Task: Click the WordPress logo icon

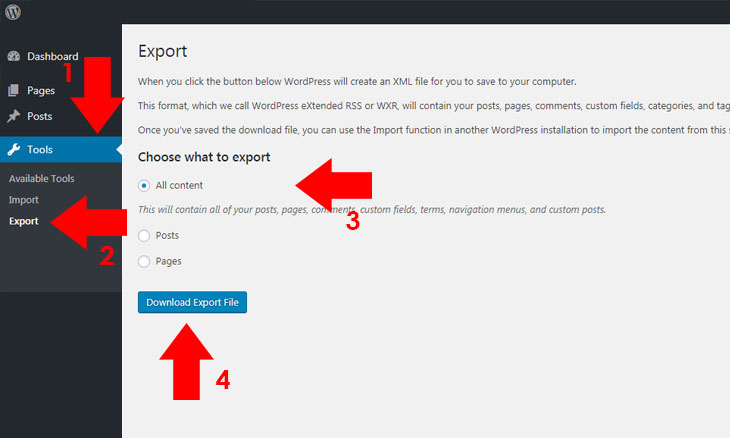Action: click(13, 12)
